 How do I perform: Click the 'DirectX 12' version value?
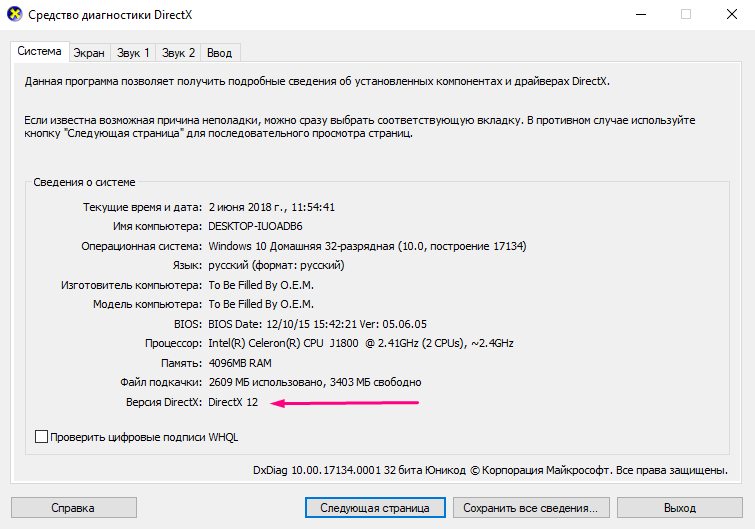[x=233, y=402]
